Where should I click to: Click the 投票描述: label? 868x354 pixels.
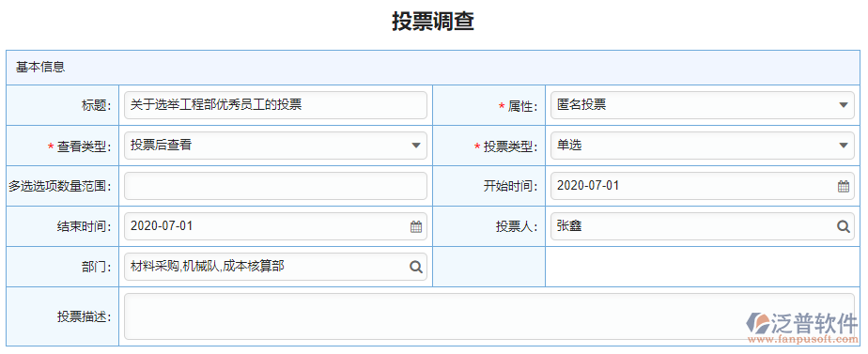click(85, 317)
